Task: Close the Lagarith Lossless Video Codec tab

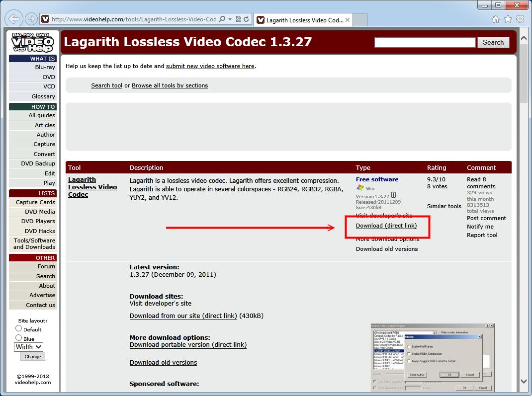Action: click(x=348, y=20)
